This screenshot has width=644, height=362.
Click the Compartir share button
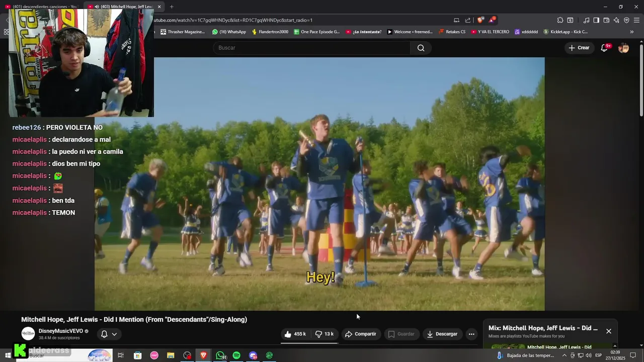pos(361,334)
